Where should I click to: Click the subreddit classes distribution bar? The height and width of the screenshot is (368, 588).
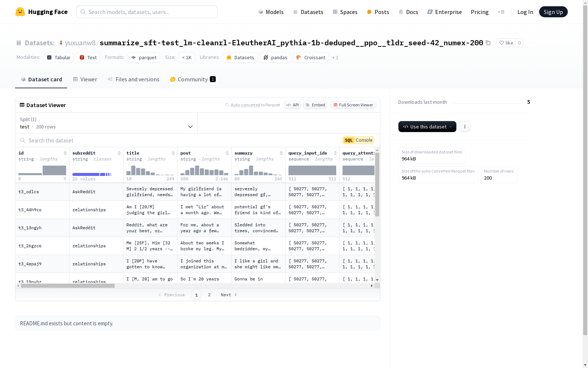click(92, 174)
